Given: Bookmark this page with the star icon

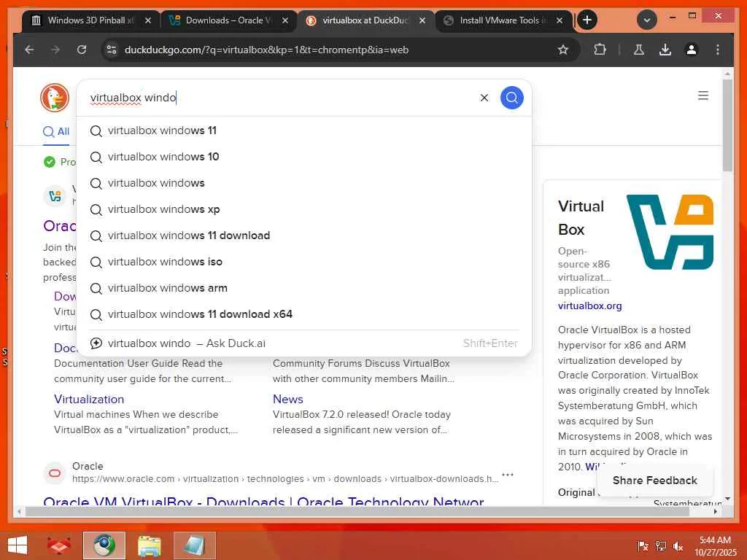Looking at the screenshot, I should point(563,50).
